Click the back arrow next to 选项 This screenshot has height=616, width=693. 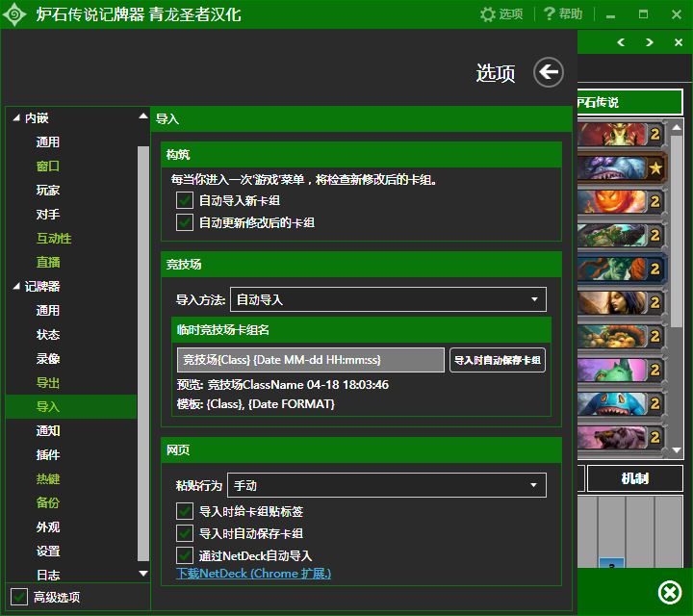pos(548,72)
